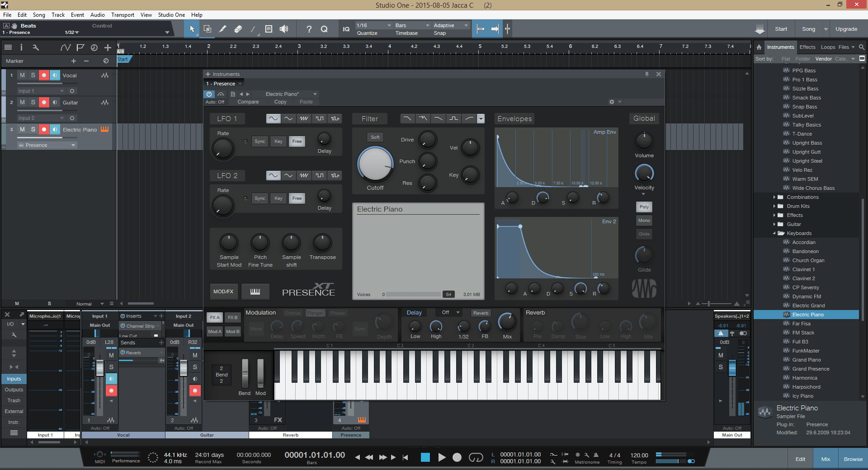Click the MOD/FX button in Presence
868x470 pixels.
(x=223, y=291)
